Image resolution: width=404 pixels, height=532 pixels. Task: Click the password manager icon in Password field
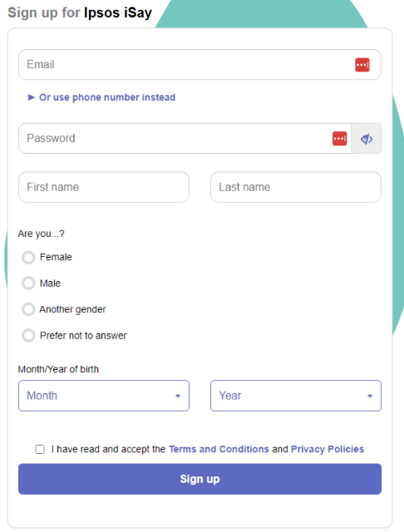[x=339, y=139]
